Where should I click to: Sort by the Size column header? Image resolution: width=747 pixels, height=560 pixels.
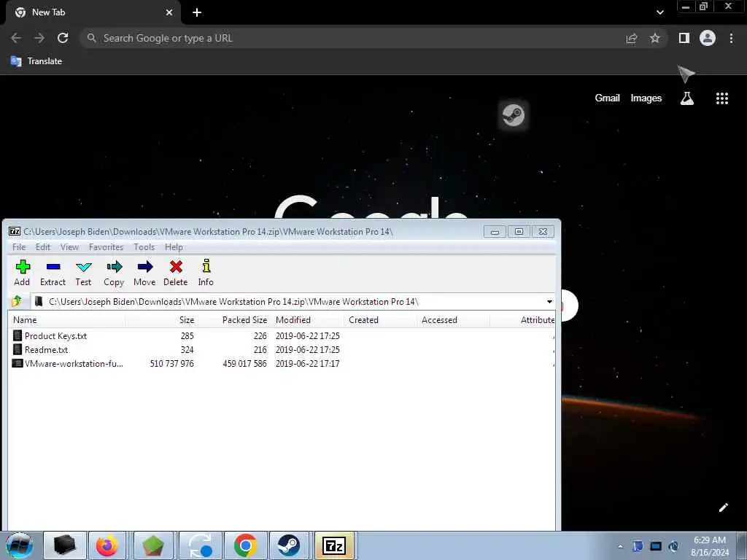coord(162,320)
